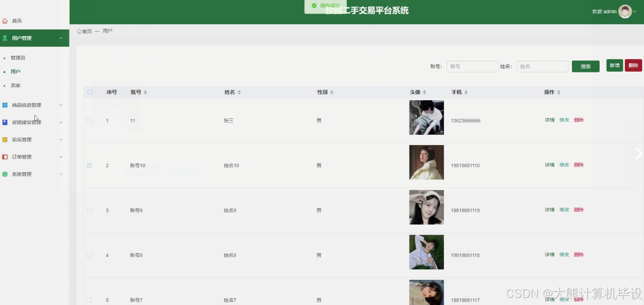Click 修改 for 张三 row

564,120
